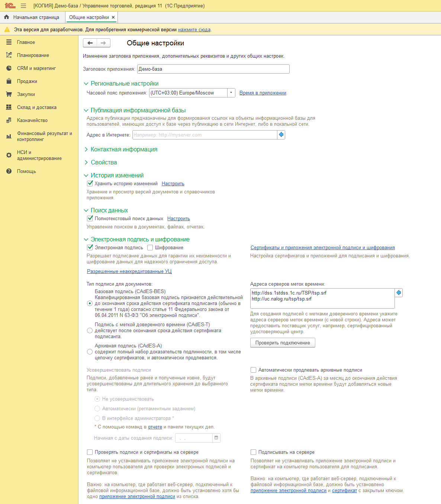Go back with the left arrow button

click(90, 43)
